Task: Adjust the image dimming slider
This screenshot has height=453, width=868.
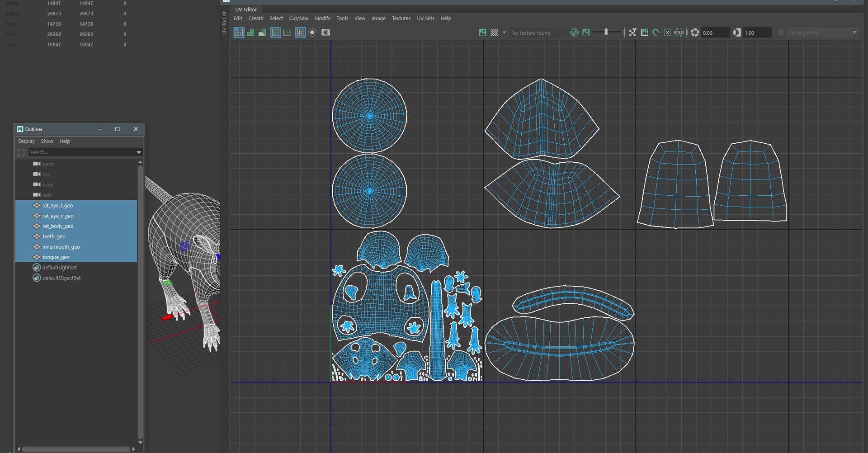Action: point(606,32)
